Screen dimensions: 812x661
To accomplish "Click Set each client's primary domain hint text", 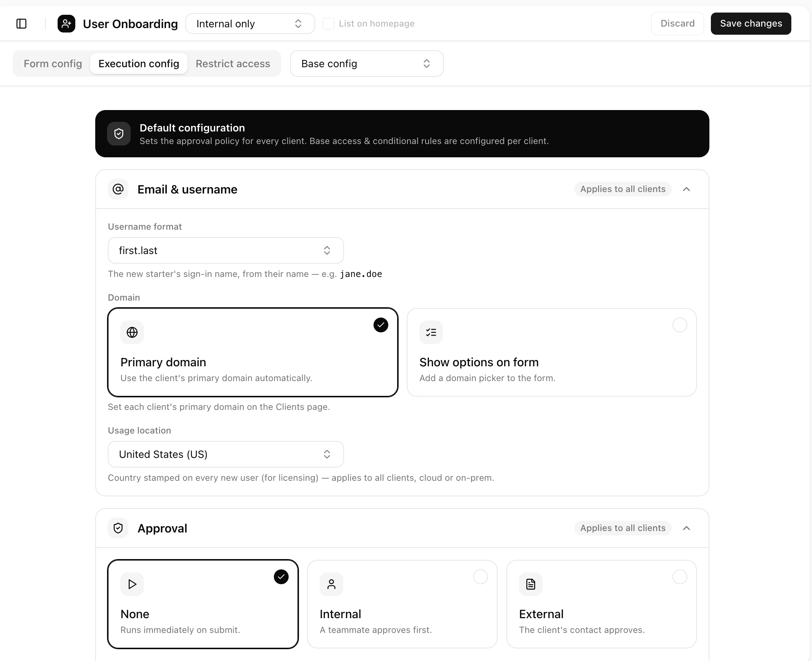I will [x=219, y=407].
